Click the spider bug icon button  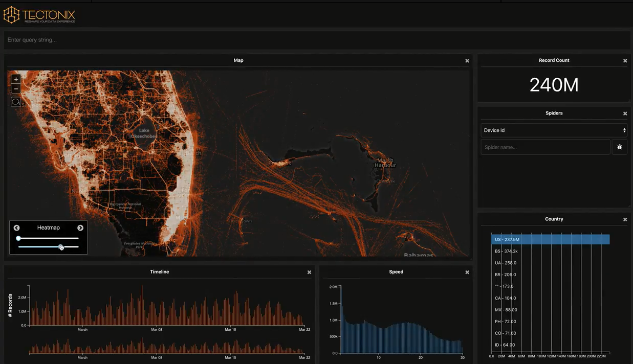pos(619,147)
